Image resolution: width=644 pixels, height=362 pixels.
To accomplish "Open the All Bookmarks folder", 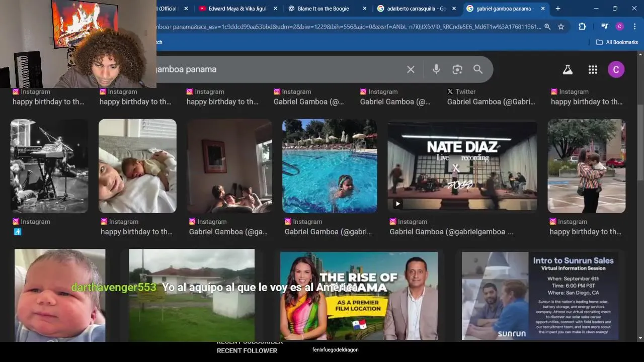I will 617,42.
